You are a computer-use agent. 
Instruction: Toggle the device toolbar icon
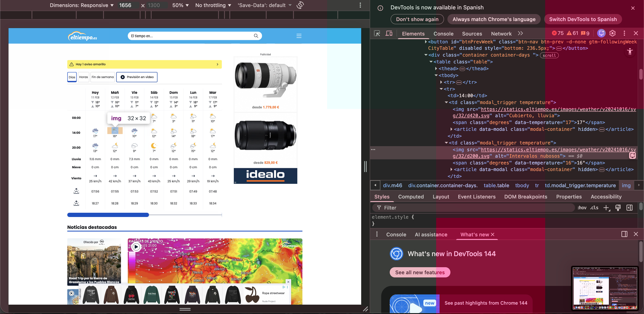coord(389,33)
